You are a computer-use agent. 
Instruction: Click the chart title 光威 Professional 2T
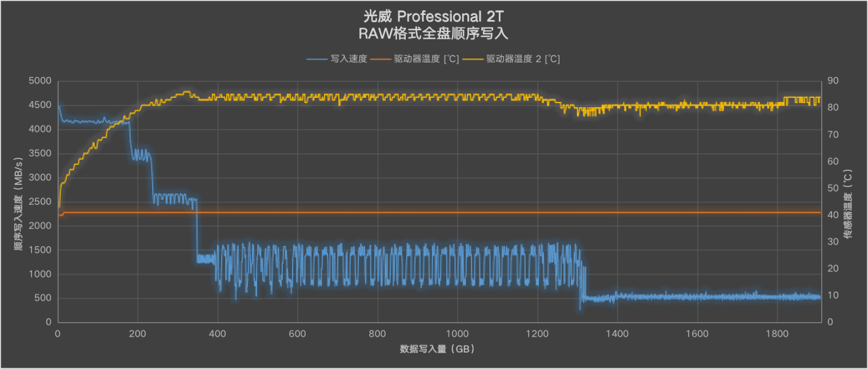click(434, 15)
